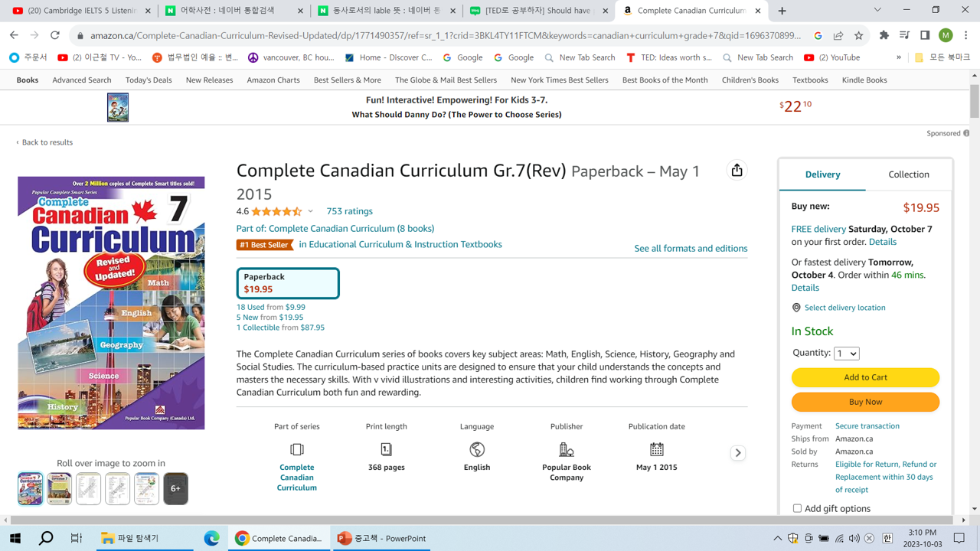Open the TED: Ideas worth bookmark
The image size is (980, 551).
pyautogui.click(x=669, y=57)
